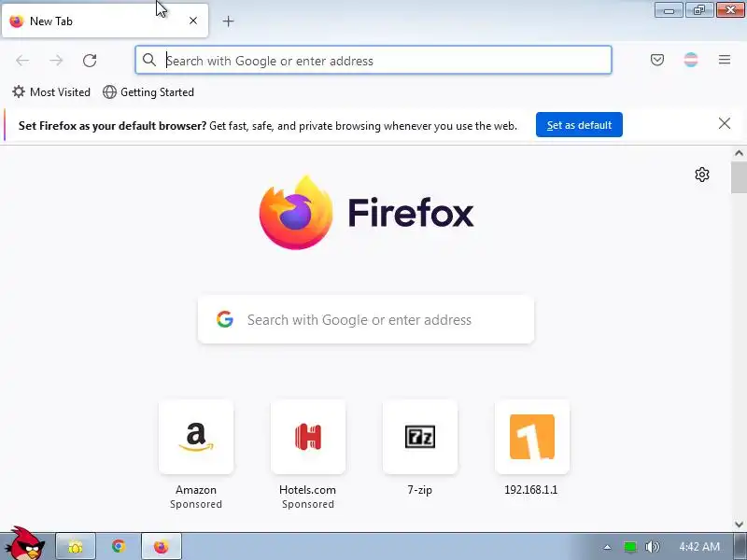Close the New Tab tab
Viewport: 747px width, 560px height.
(193, 21)
